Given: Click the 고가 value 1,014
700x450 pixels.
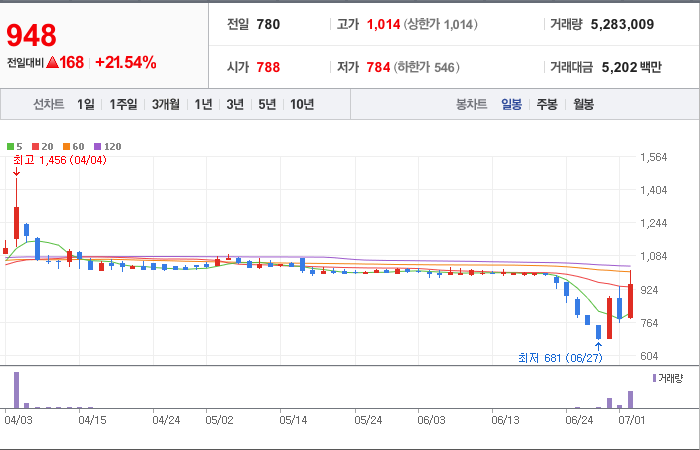Looking at the screenshot, I should (x=383, y=24).
